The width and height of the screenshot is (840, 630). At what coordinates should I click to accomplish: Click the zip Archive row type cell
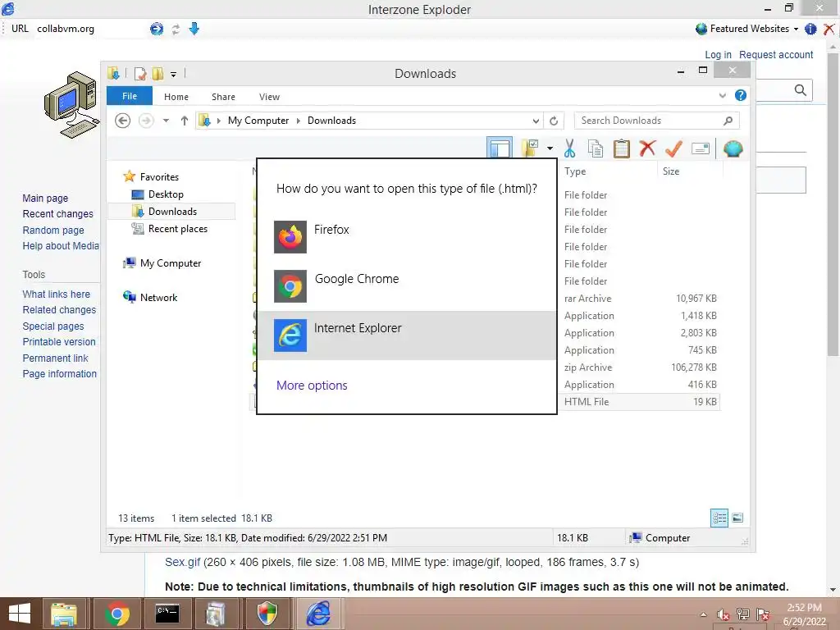tap(588, 367)
